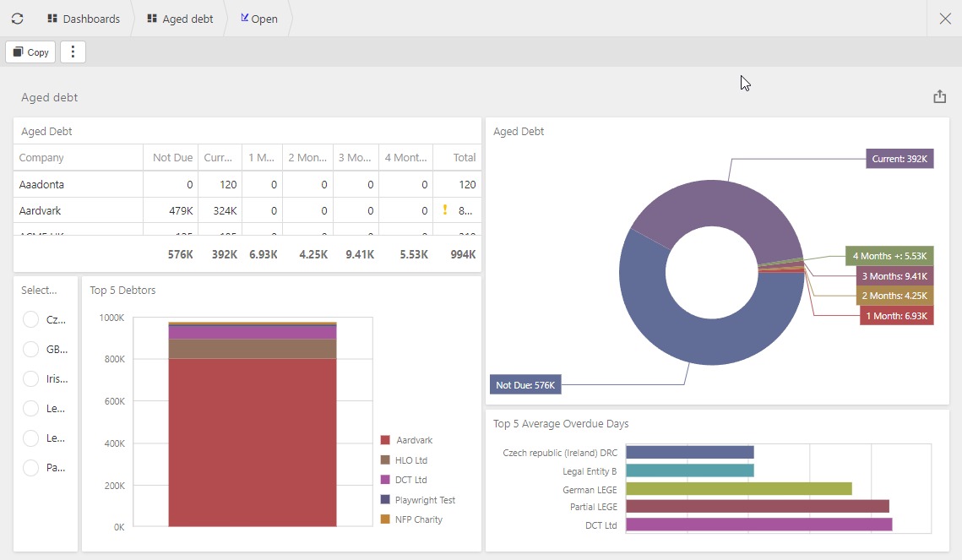Viewport: 962px width, 560px height.
Task: Click the Curr... column header
Action: 218,158
